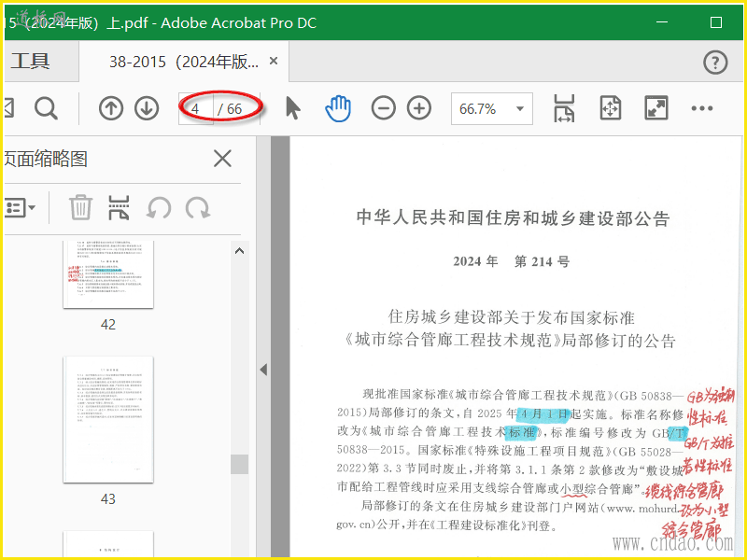Open the Find text search tool
Image resolution: width=747 pixels, height=560 pixels.
point(46,108)
